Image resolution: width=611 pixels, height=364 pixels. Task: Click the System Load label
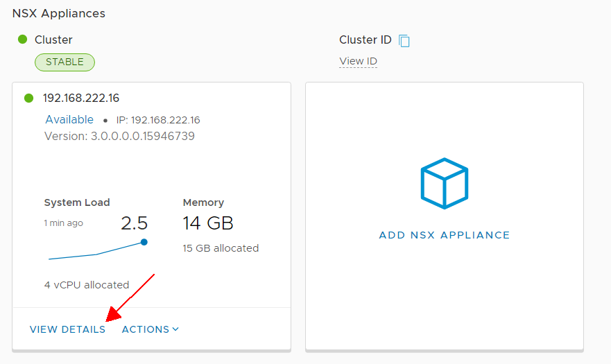click(77, 202)
